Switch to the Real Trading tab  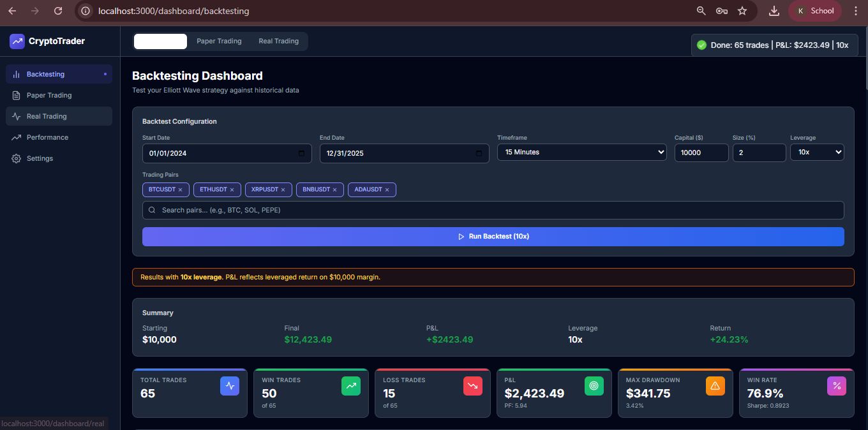pyautogui.click(x=278, y=41)
